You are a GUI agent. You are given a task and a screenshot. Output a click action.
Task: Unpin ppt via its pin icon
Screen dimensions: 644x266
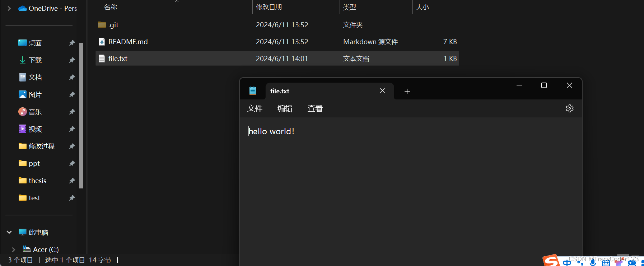[72, 163]
